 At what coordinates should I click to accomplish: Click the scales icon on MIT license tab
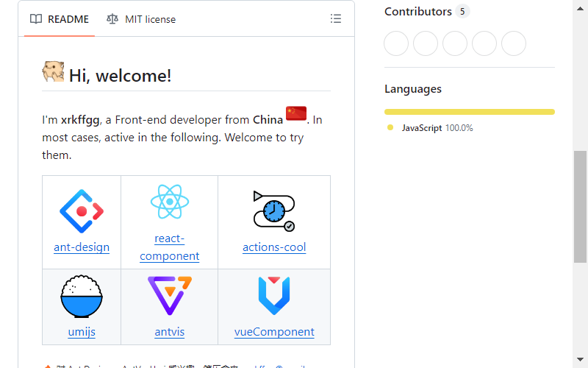tap(112, 19)
